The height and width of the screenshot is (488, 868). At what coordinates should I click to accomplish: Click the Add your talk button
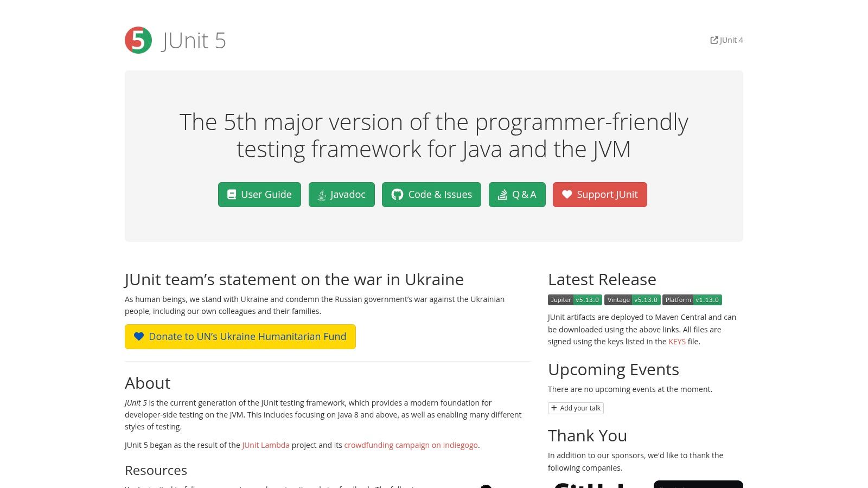click(576, 408)
